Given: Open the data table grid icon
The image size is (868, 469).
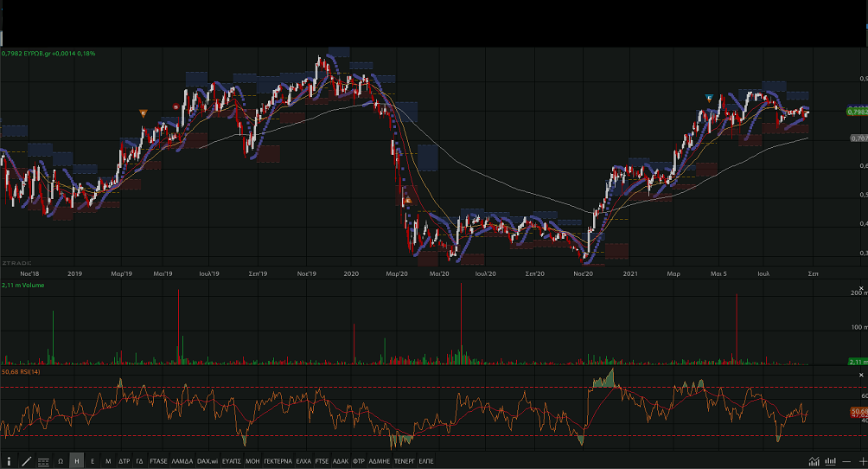Looking at the screenshot, I should pos(43,461).
